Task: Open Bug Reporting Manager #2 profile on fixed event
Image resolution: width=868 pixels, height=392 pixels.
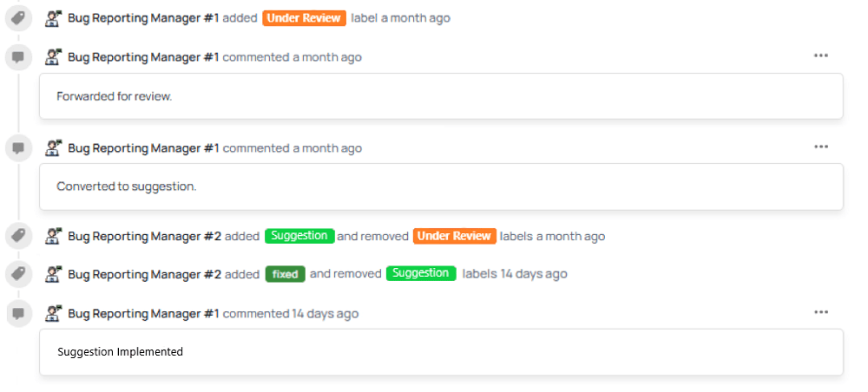Action: tap(144, 274)
